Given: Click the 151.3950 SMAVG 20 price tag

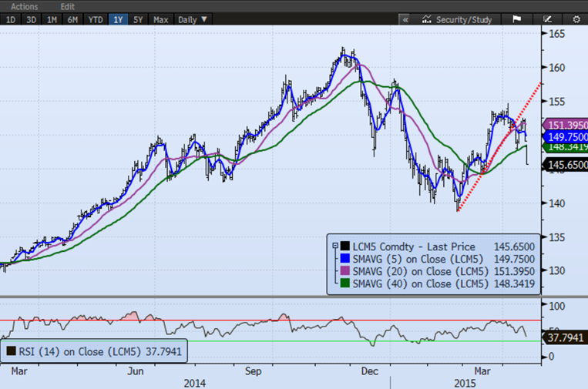Looking at the screenshot, I should (566, 125).
